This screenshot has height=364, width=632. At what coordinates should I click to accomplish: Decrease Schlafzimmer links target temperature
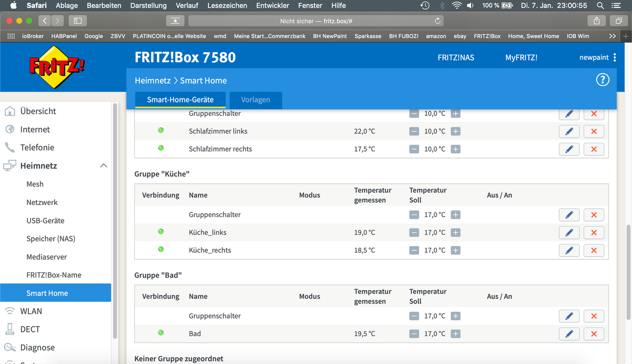point(414,131)
